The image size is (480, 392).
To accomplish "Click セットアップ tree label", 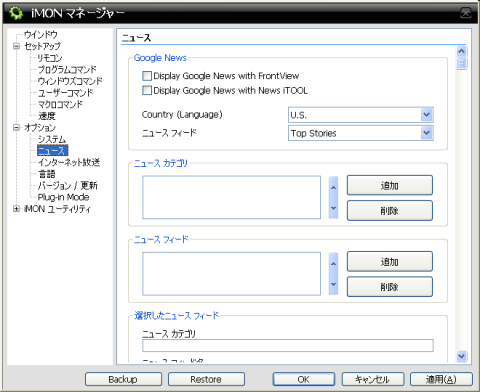I will (x=42, y=46).
